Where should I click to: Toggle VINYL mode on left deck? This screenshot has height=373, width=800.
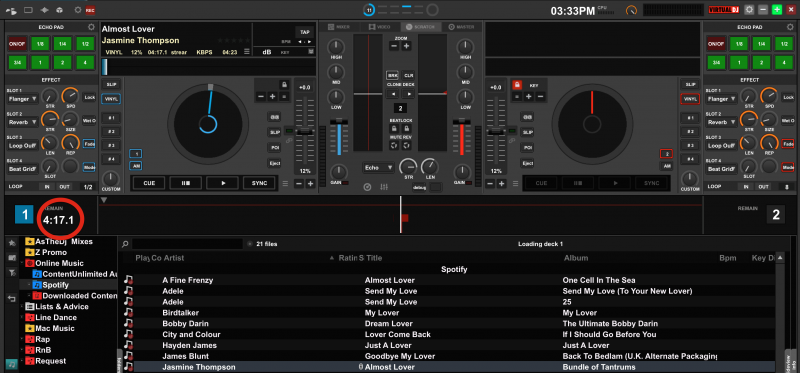111,99
